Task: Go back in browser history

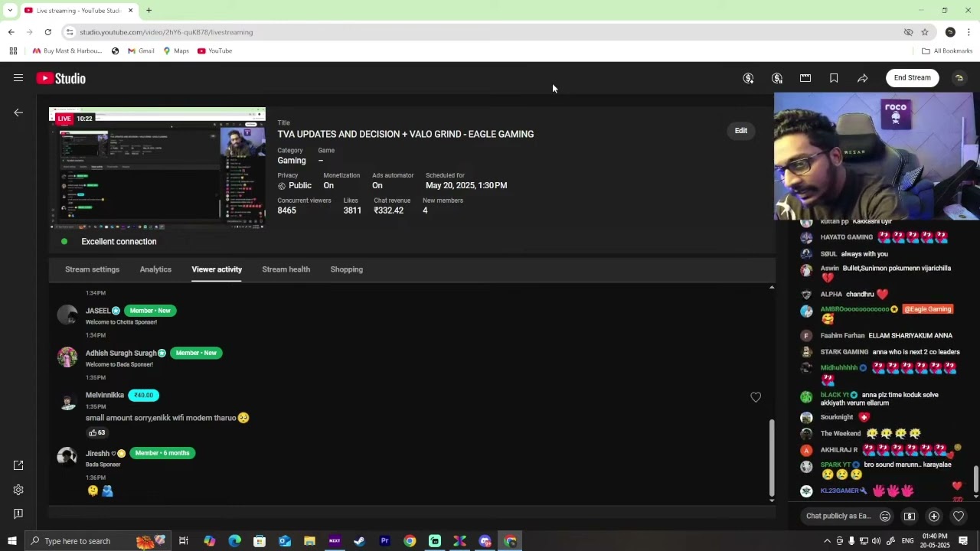Action: pos(11,32)
